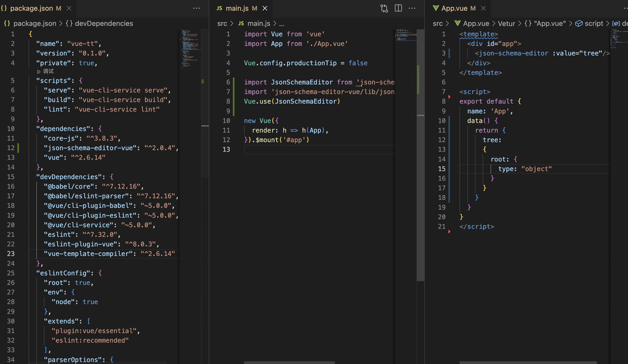Click the script cube icon in breadcrumb
Image resolution: width=628 pixels, height=364 pixels.
[x=579, y=23]
